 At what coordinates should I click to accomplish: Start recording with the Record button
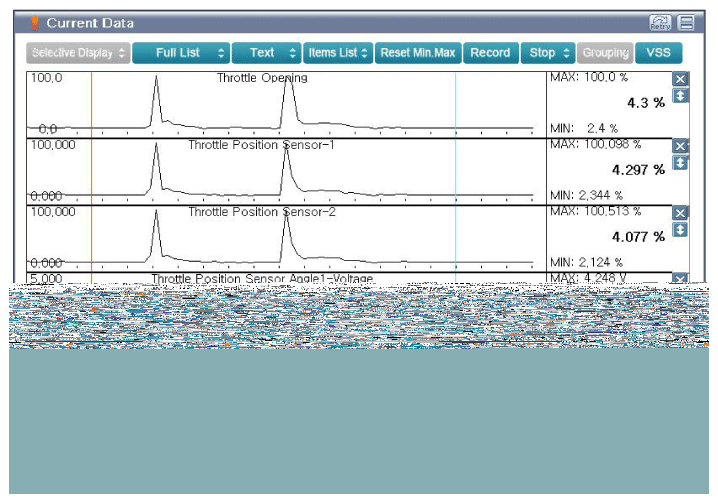click(x=490, y=53)
